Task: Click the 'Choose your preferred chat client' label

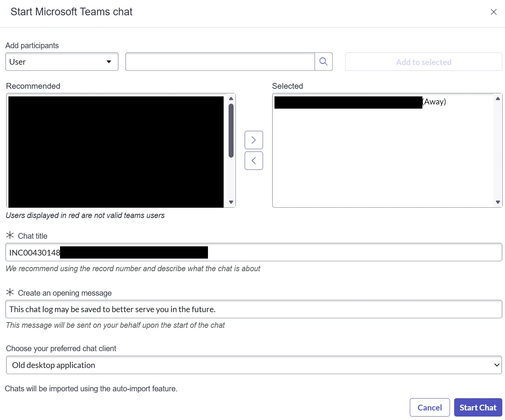Action: [x=61, y=348]
